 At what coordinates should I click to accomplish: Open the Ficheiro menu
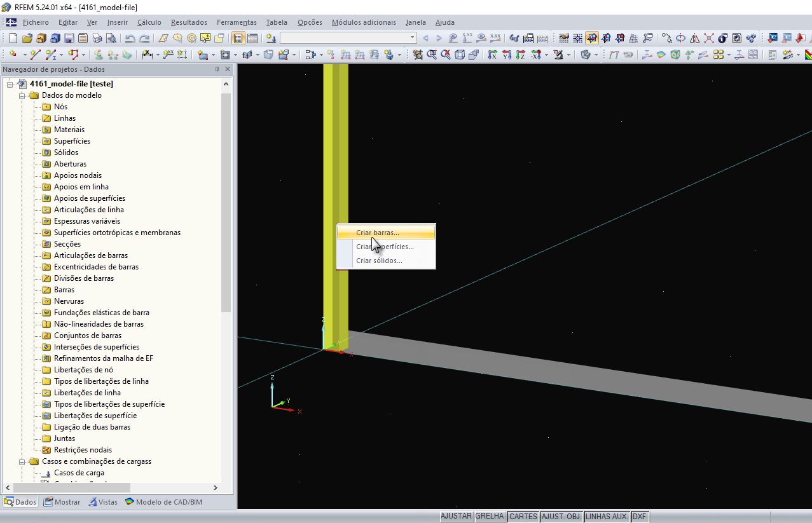36,22
